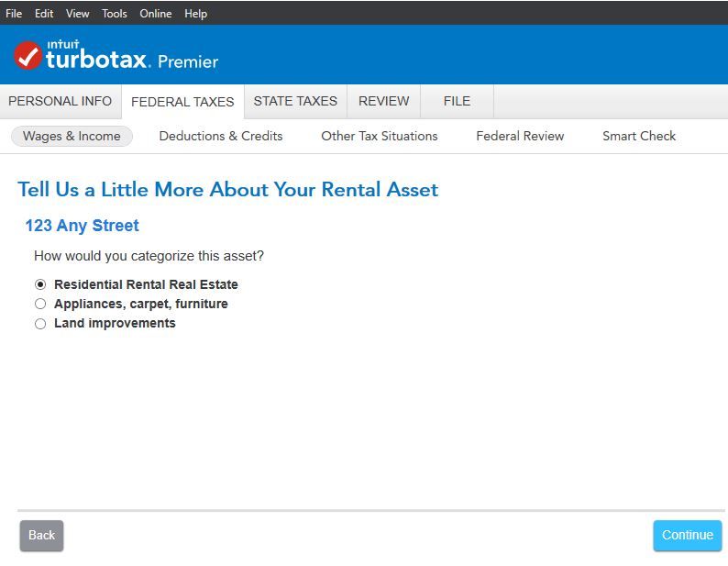Open the Tools menu
Screen dimensions: 728x566
pyautogui.click(x=115, y=14)
